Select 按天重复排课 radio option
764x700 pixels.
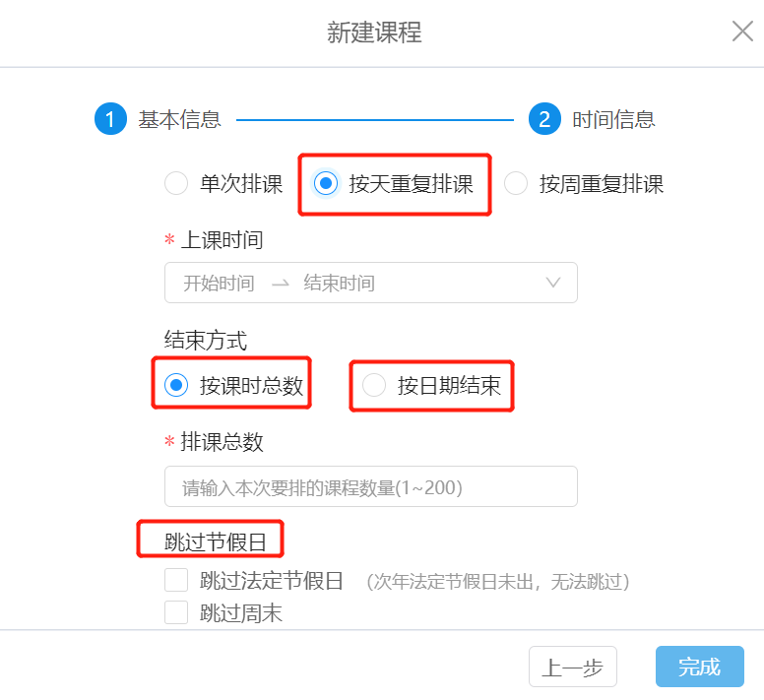pos(326,183)
